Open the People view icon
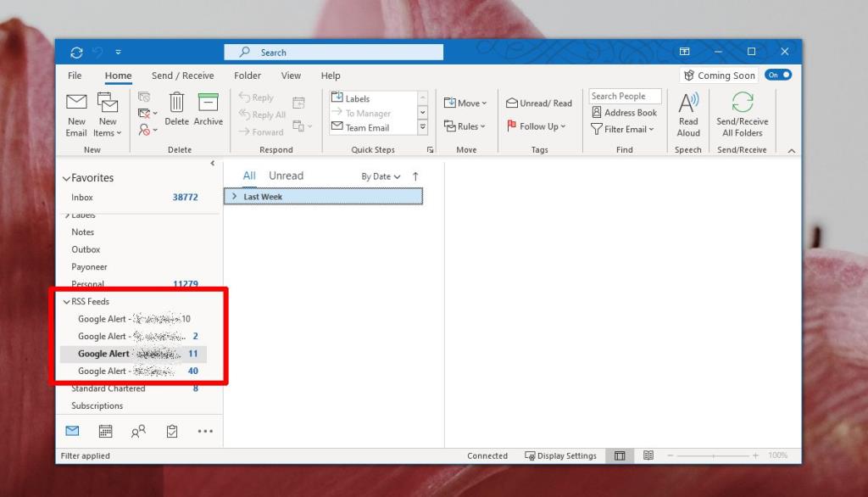Screen dimensions: 868x497 point(138,431)
